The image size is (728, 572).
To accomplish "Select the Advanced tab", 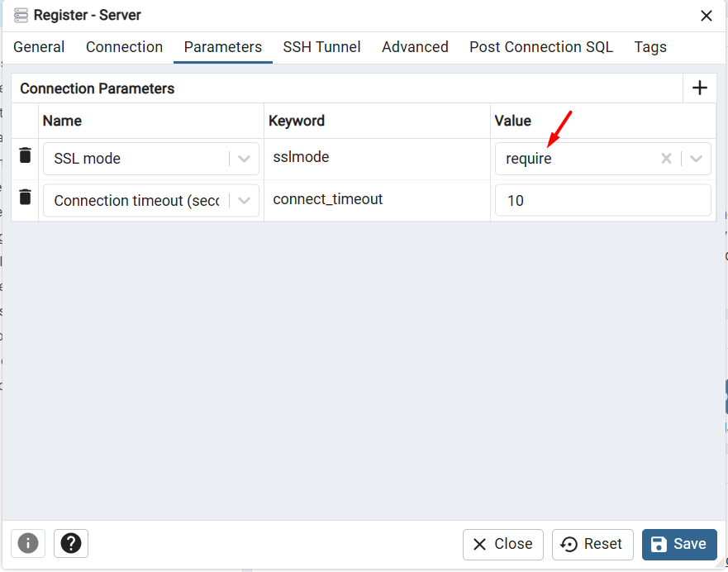I will (415, 47).
